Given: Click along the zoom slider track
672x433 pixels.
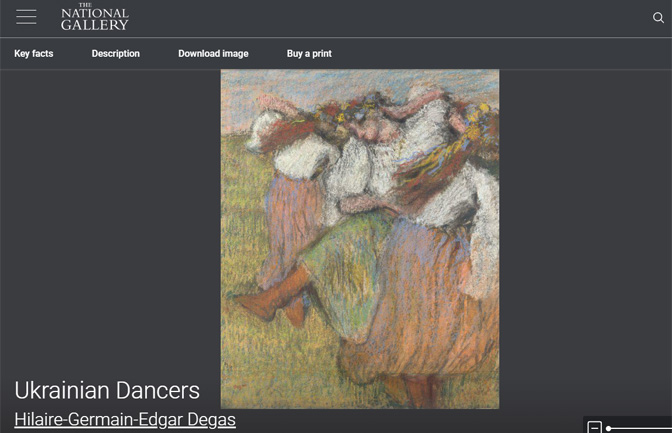Looking at the screenshot, I should point(645,428).
